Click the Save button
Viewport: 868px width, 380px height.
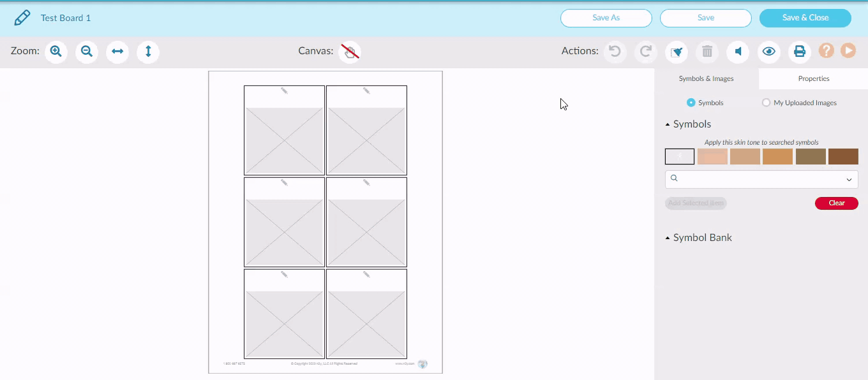tap(706, 18)
